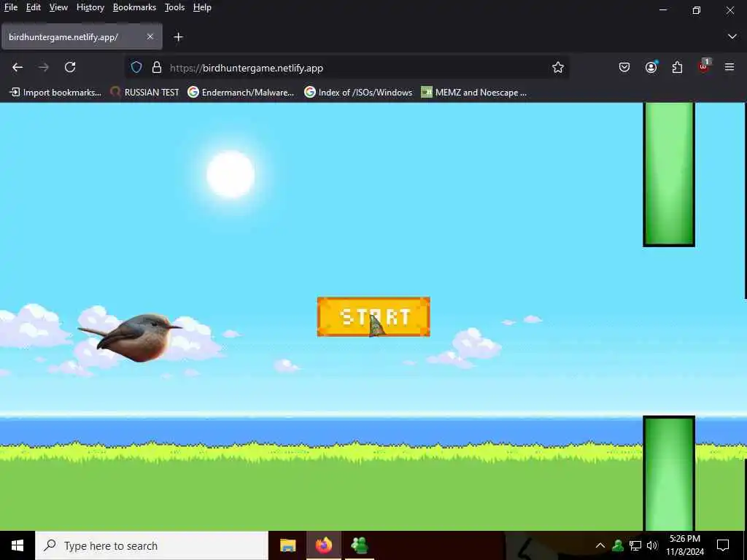Click the taskbar search box

click(x=152, y=545)
